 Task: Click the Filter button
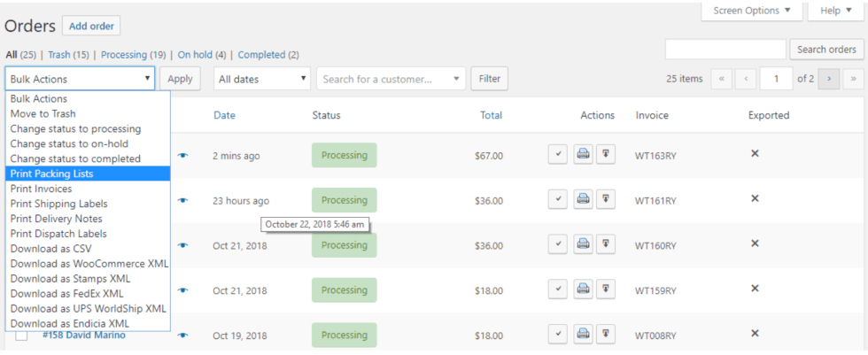point(489,79)
